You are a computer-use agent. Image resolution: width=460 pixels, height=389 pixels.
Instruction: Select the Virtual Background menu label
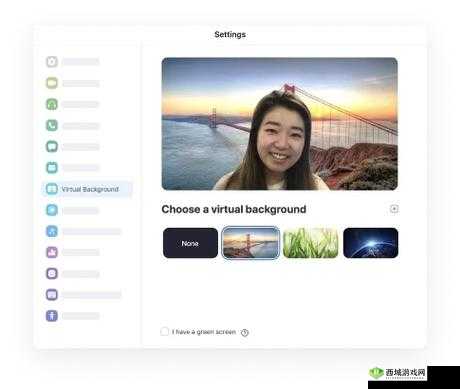pos(90,189)
